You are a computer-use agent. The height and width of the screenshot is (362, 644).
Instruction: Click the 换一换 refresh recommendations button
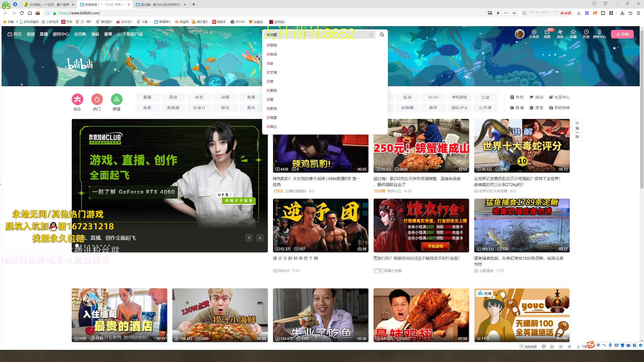(577, 130)
